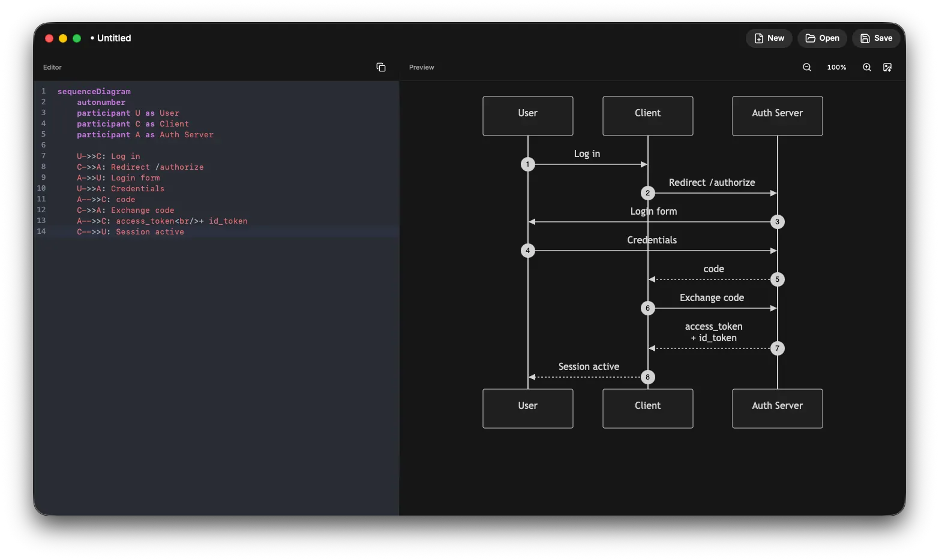Click the 'participant A as Auth Server' line

[x=145, y=134]
